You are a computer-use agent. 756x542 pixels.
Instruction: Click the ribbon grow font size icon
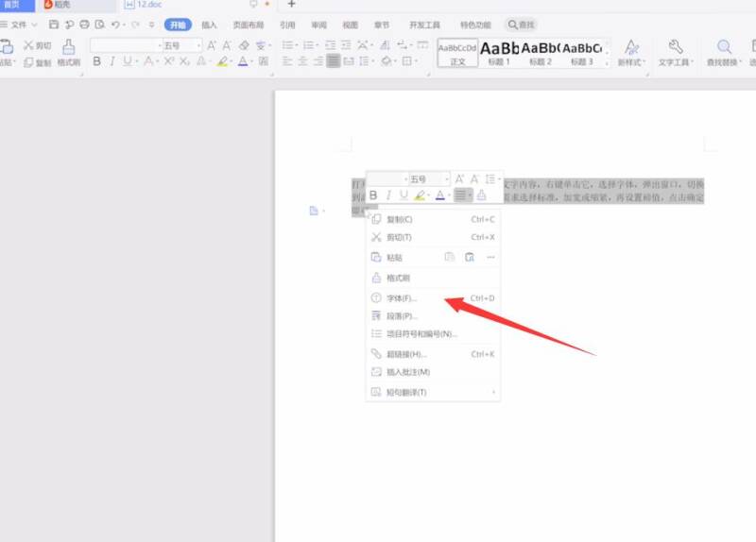(211, 45)
